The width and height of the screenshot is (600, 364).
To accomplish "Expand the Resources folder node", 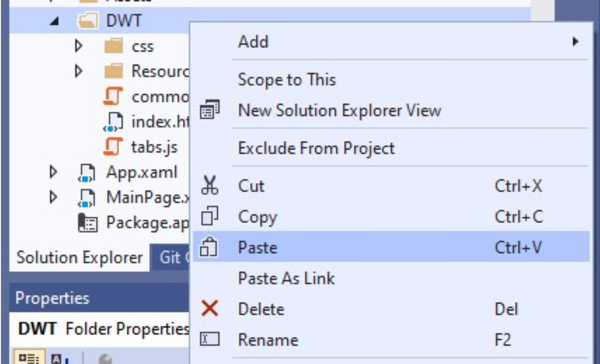I will click(x=79, y=71).
